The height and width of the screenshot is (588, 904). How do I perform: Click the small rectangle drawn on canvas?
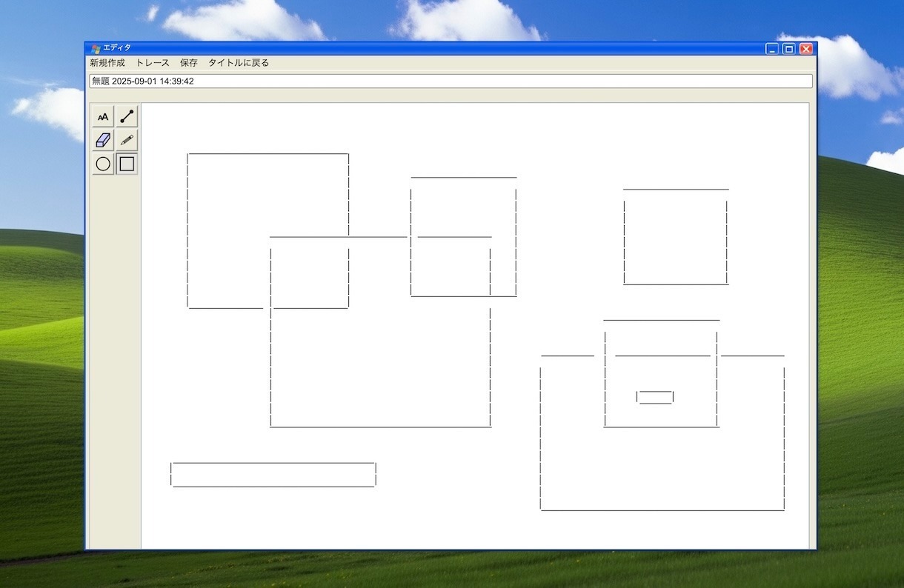tap(655, 397)
